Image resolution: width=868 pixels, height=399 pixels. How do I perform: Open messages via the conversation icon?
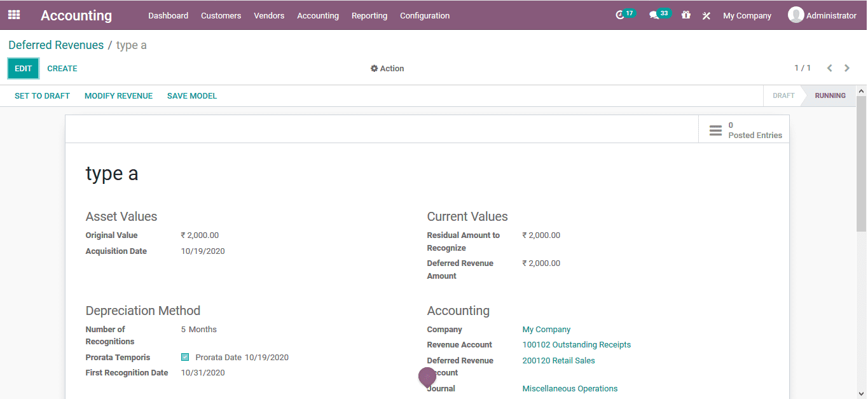656,15
